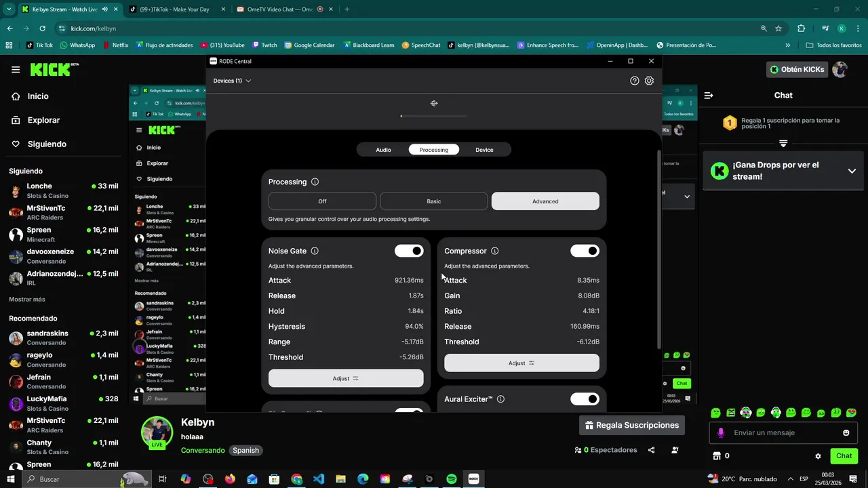
Task: Click the input level meter bar in RODE Central
Action: (434, 116)
